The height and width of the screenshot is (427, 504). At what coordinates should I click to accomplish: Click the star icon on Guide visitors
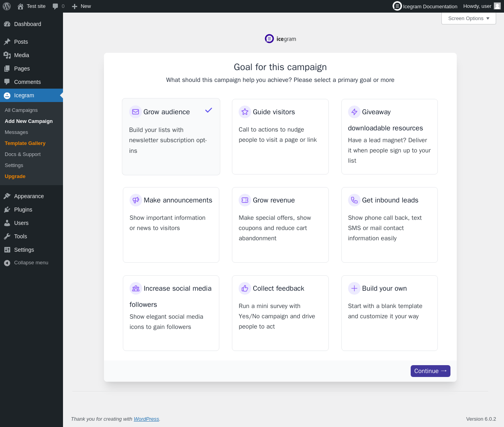point(245,112)
